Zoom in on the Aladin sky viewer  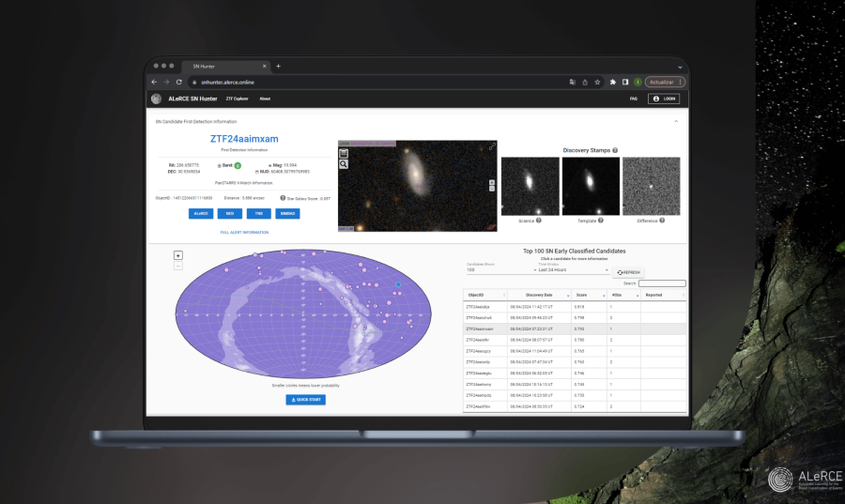click(x=491, y=183)
